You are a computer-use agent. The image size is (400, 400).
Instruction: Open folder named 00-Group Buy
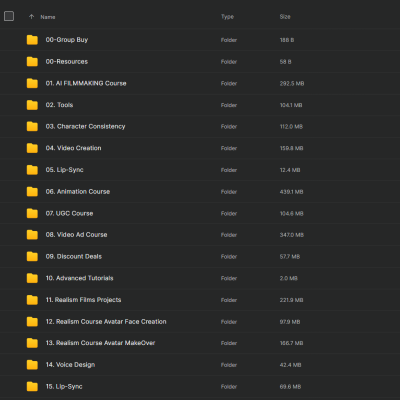pyautogui.click(x=67, y=40)
